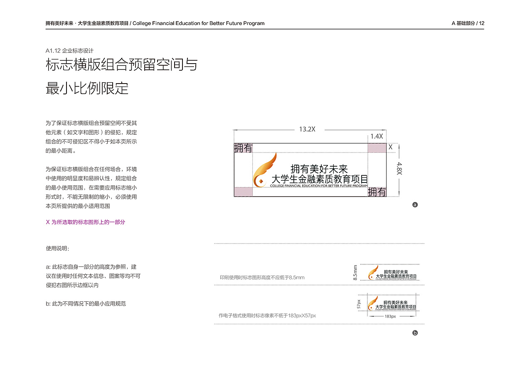Click the circled 'b' marker near the bottom
The width and height of the screenshot is (532, 392).
click(x=414, y=333)
